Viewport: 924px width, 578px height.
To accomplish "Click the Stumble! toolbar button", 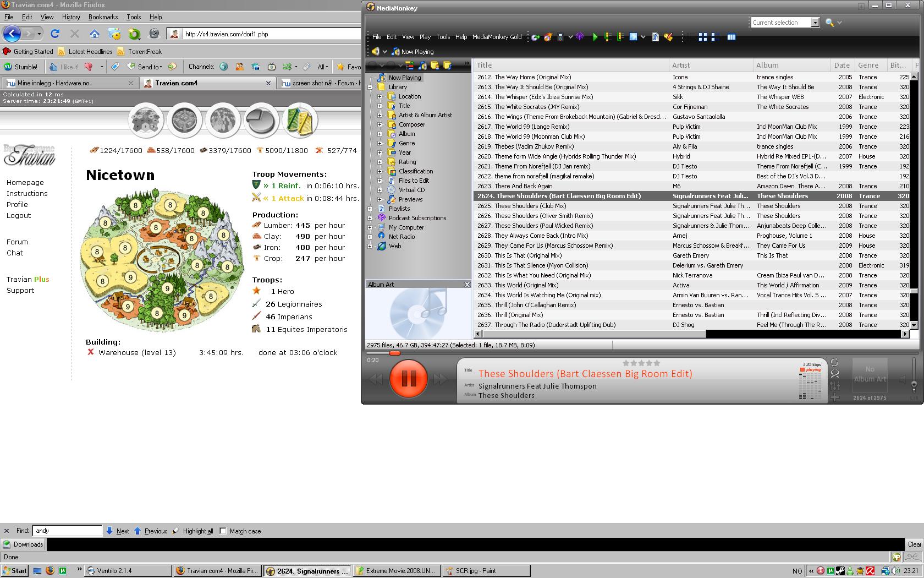I will point(21,67).
